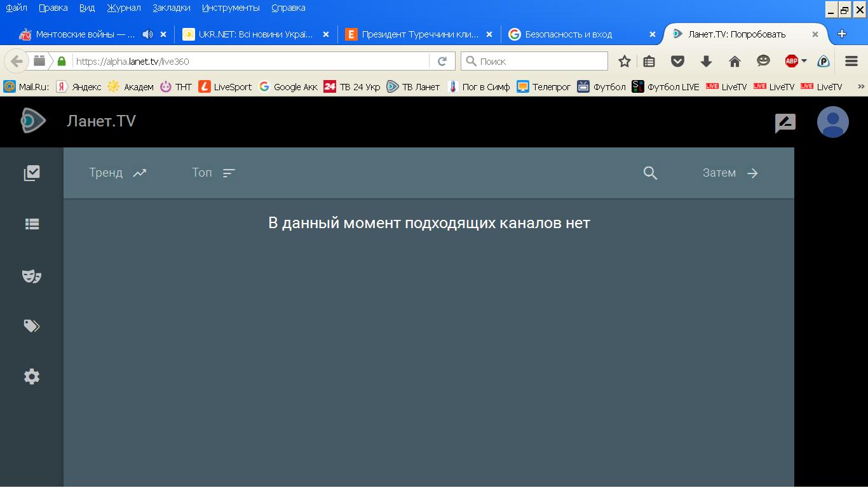Viewport: 868px width, 488px height.
Task: Select the theater masks genres icon
Action: coord(32,276)
